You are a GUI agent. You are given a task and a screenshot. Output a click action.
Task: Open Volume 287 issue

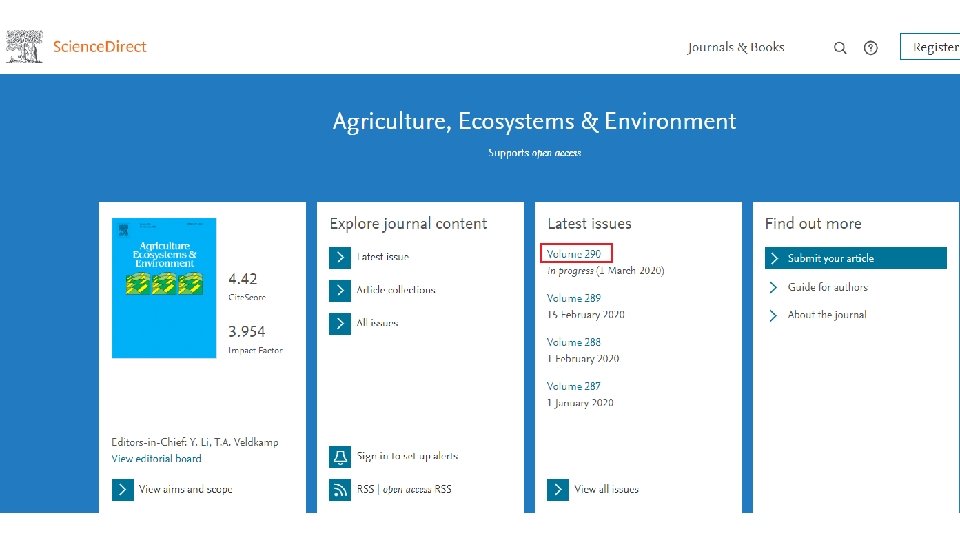[x=574, y=386]
